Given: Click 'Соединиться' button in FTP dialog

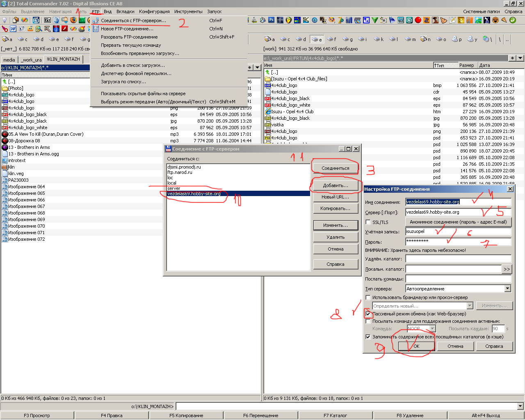Looking at the screenshot, I should tap(336, 168).
